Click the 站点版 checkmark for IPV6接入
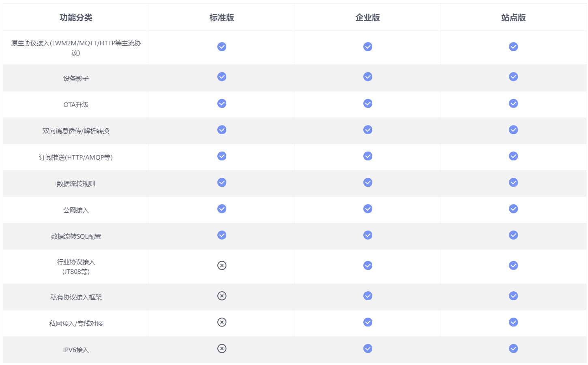 click(x=513, y=349)
